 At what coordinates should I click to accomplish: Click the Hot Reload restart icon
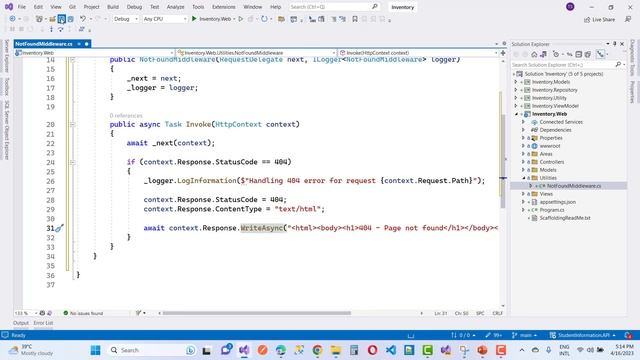(264, 19)
